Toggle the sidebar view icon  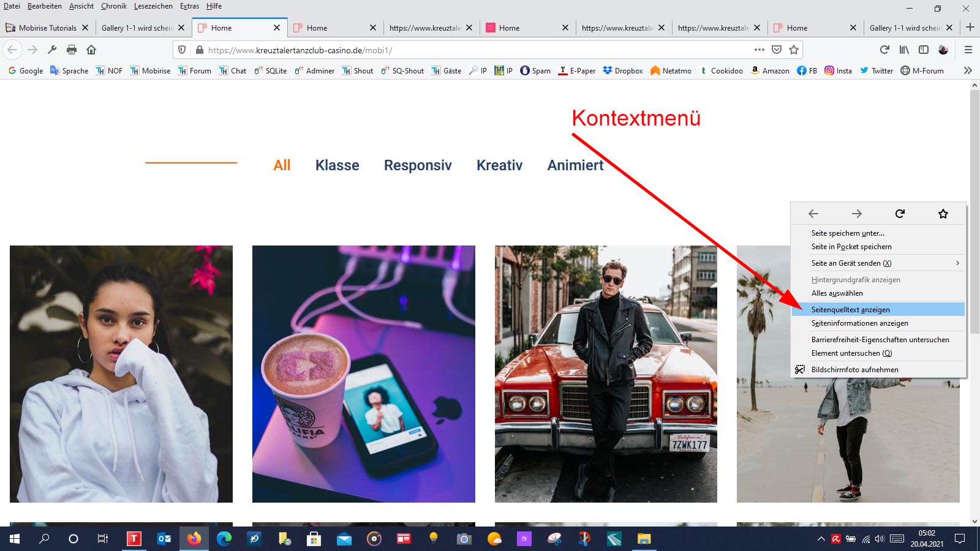coord(924,50)
